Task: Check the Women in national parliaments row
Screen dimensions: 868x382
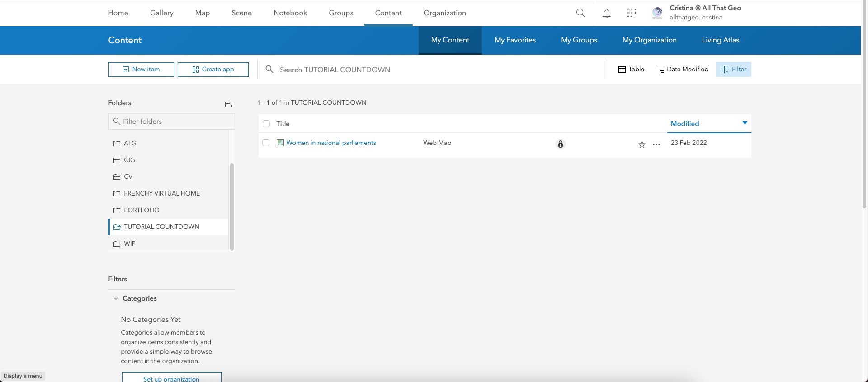Action: point(266,143)
